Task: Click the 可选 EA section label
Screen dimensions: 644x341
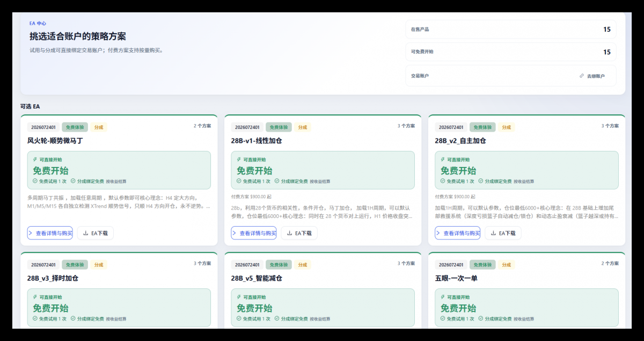Action: tap(30, 106)
